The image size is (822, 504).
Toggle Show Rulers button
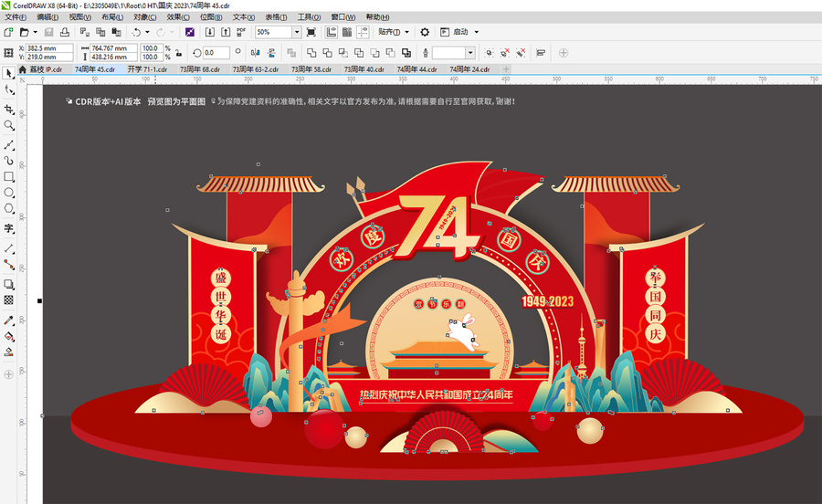point(332,32)
